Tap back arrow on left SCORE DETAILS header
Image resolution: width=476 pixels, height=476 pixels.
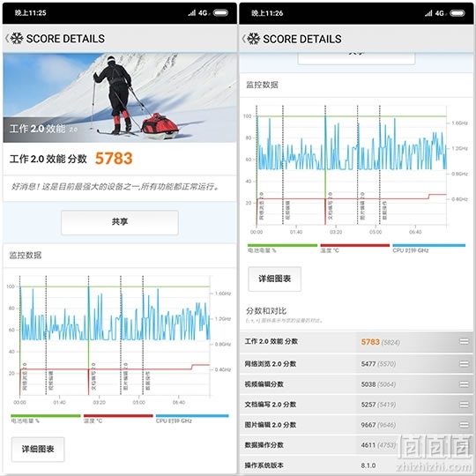pyautogui.click(x=7, y=39)
